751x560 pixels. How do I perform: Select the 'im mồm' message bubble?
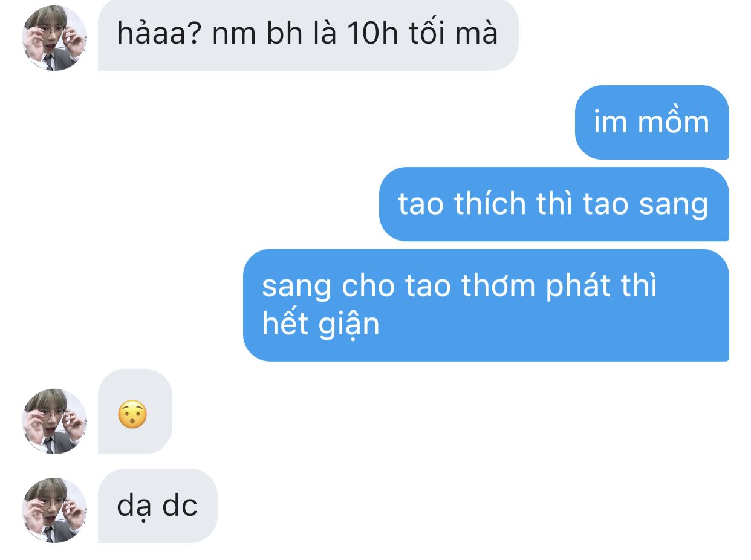[x=652, y=122]
